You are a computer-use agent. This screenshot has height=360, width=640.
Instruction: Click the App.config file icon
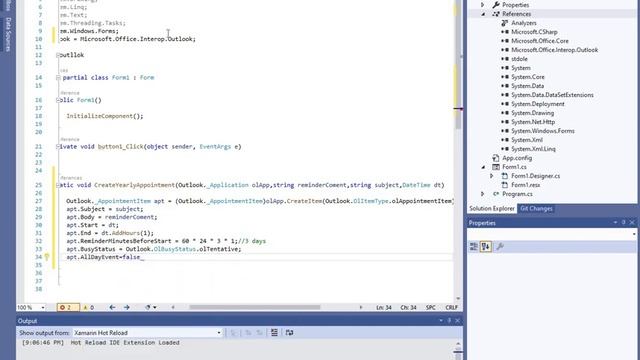click(x=496, y=158)
